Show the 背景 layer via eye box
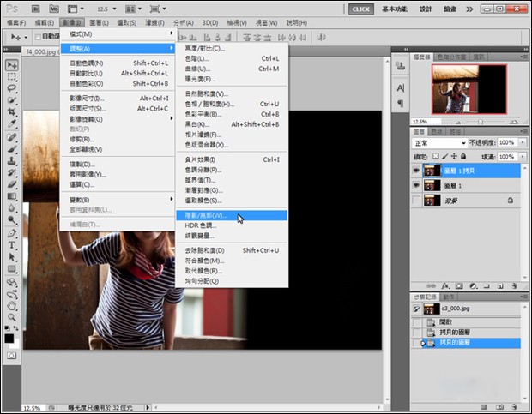The image size is (532, 414). click(x=417, y=200)
